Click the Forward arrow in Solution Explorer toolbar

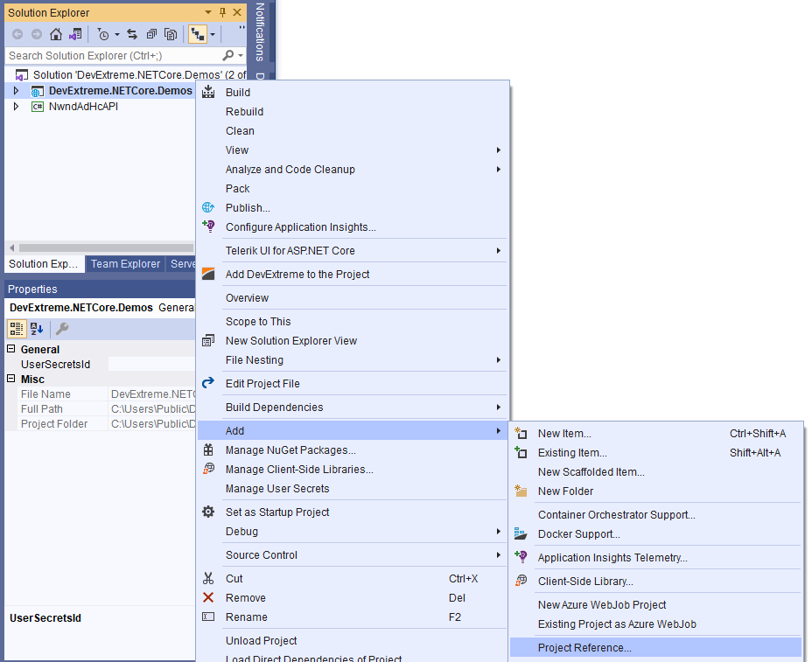(x=37, y=35)
